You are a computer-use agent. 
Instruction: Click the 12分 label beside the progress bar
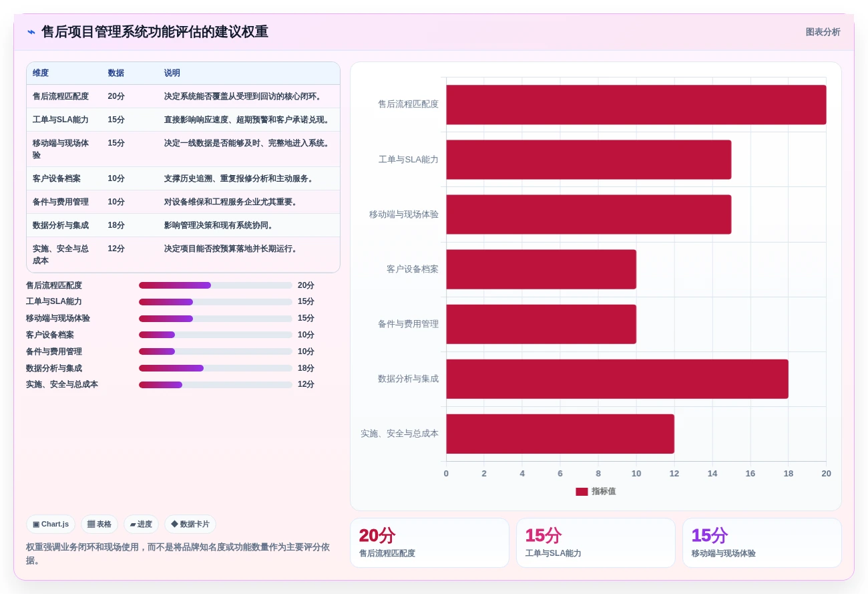tap(306, 385)
